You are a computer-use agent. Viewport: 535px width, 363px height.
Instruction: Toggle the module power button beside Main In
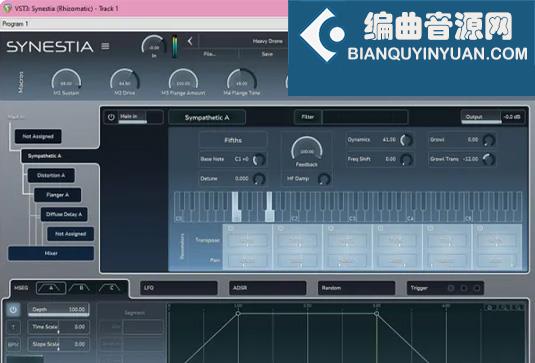click(111, 117)
